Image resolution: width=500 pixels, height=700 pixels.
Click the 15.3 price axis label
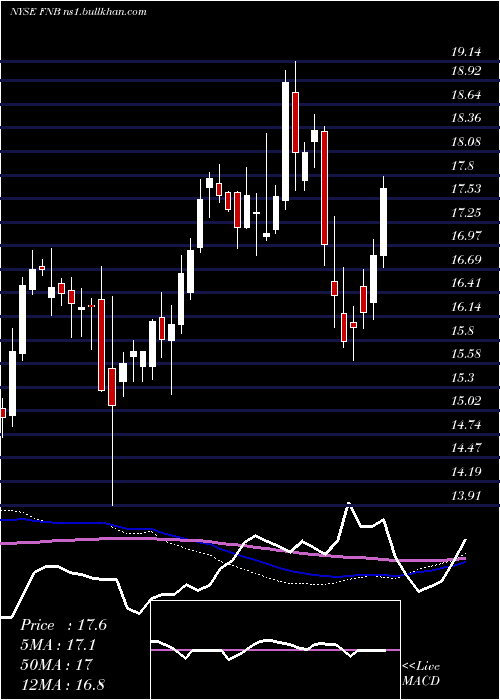pyautogui.click(x=462, y=378)
